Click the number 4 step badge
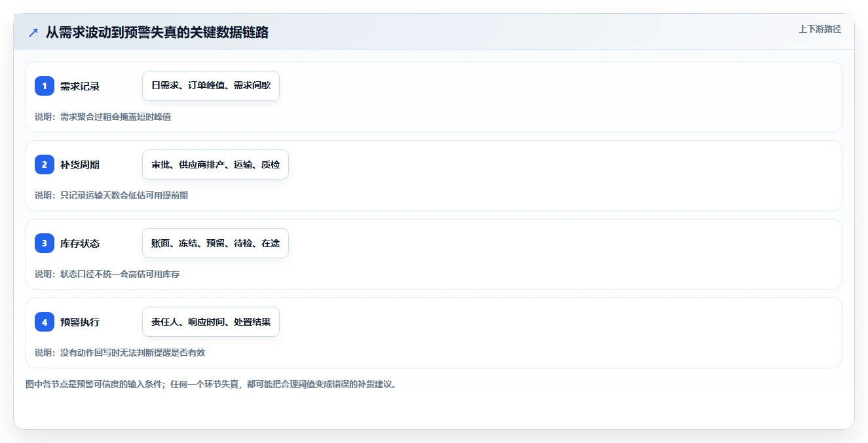This screenshot has height=443, width=868. [x=45, y=322]
